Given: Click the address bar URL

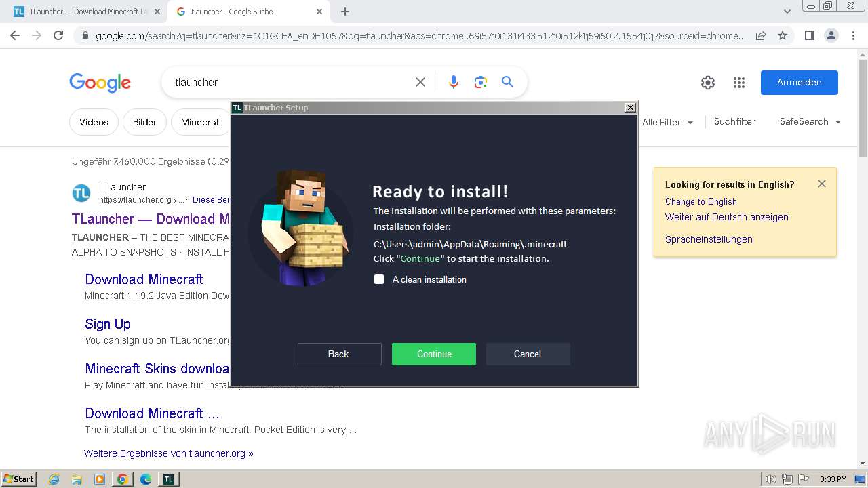Looking at the screenshot, I should (x=420, y=36).
